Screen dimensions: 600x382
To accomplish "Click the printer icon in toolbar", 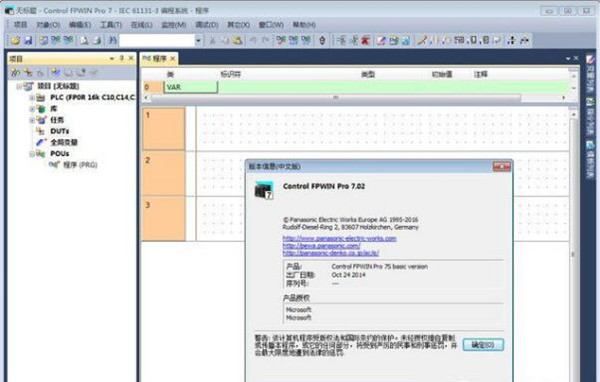I will click(97, 40).
